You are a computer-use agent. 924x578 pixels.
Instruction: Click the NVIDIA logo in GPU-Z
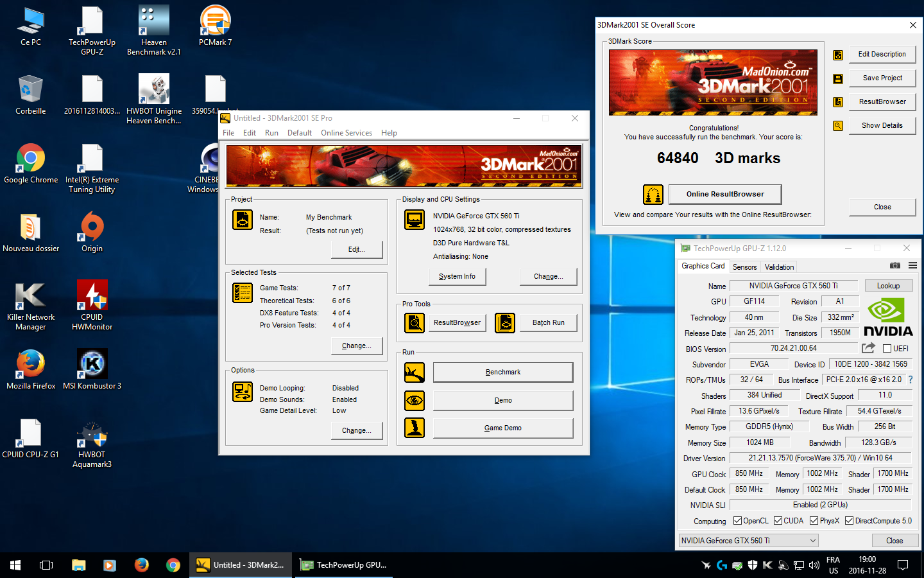tap(888, 317)
